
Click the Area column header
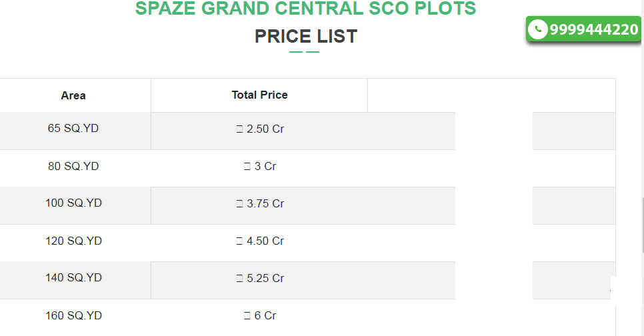[x=73, y=95]
